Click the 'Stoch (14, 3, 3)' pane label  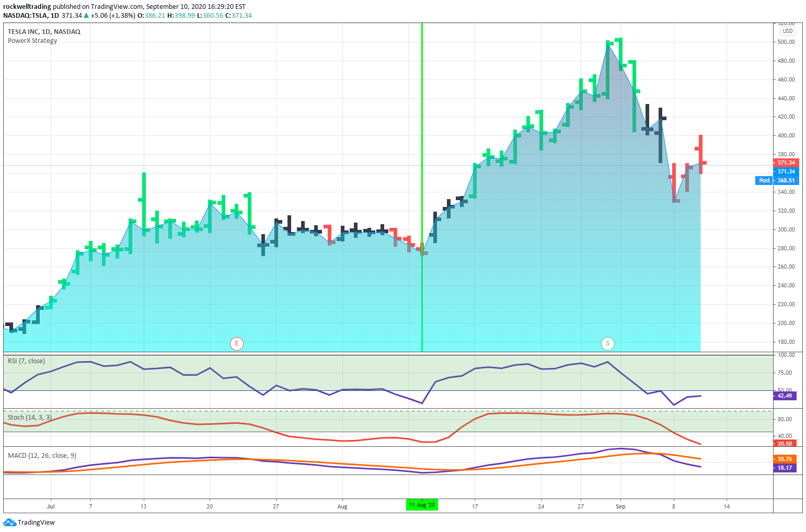tap(29, 418)
